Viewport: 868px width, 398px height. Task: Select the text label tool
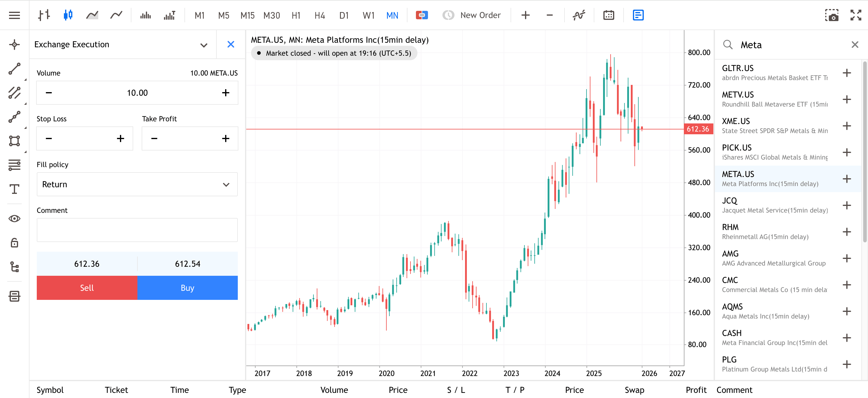coord(14,189)
